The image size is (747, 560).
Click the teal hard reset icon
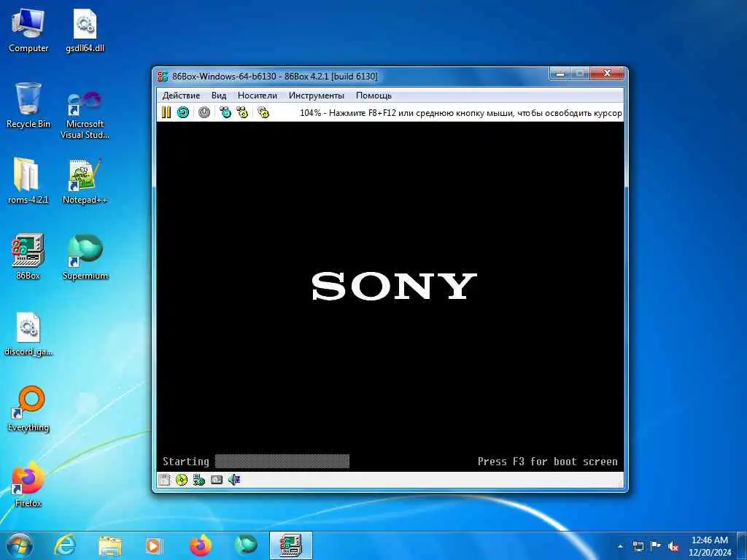183,112
